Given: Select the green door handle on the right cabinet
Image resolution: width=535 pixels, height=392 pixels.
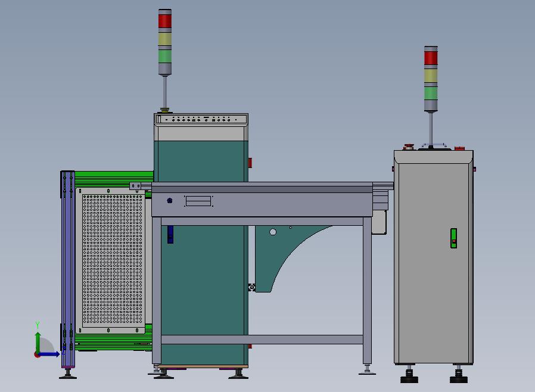Looking at the screenshot, I should point(453,238).
